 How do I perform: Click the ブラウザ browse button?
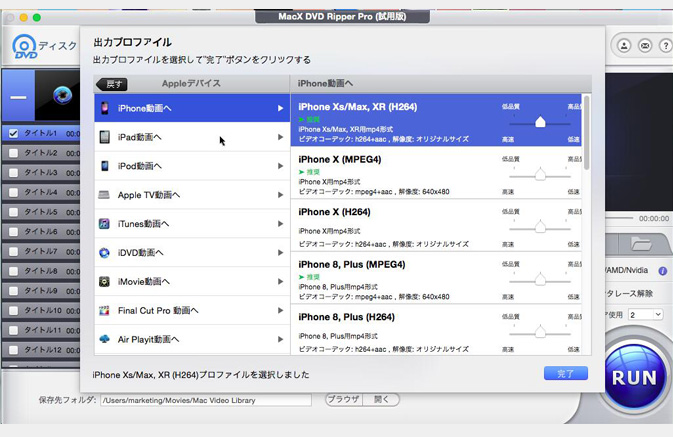(344, 400)
